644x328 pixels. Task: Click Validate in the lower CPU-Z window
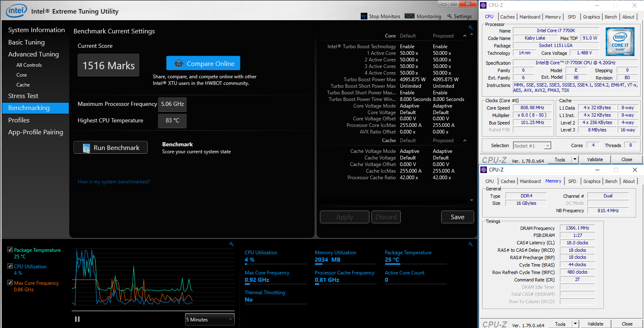click(x=595, y=324)
